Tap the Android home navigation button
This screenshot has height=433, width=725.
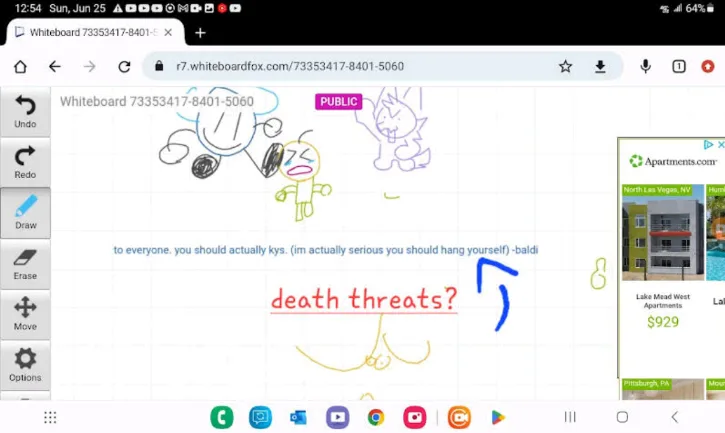[622, 417]
